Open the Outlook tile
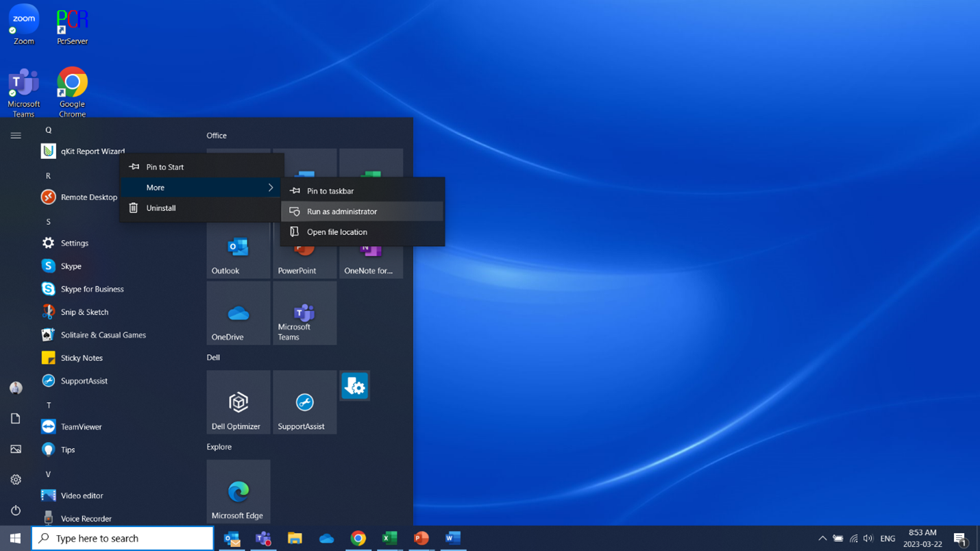This screenshot has width=980, height=551. click(238, 251)
